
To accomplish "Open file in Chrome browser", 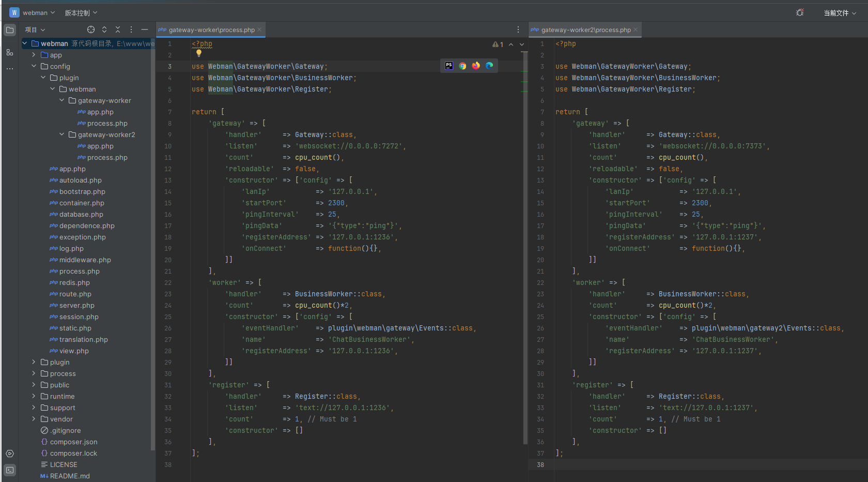I will [x=462, y=66].
